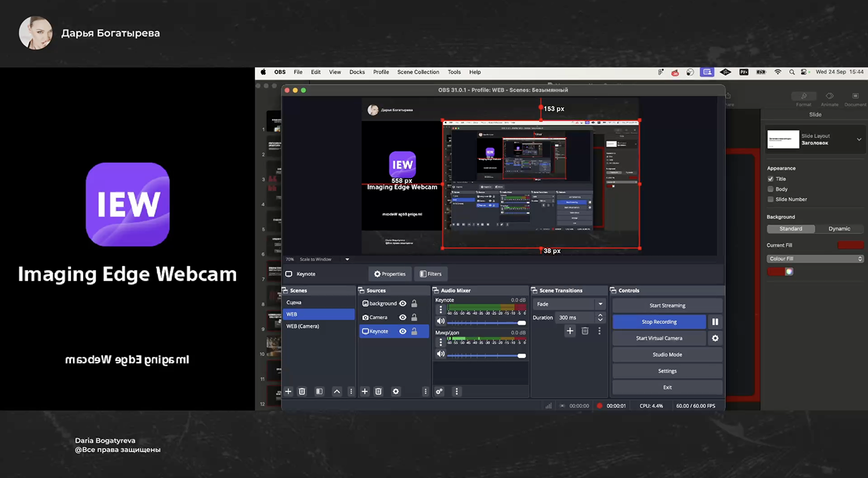The height and width of the screenshot is (478, 868).
Task: Open virtual camera settings gear icon
Action: pos(715,338)
